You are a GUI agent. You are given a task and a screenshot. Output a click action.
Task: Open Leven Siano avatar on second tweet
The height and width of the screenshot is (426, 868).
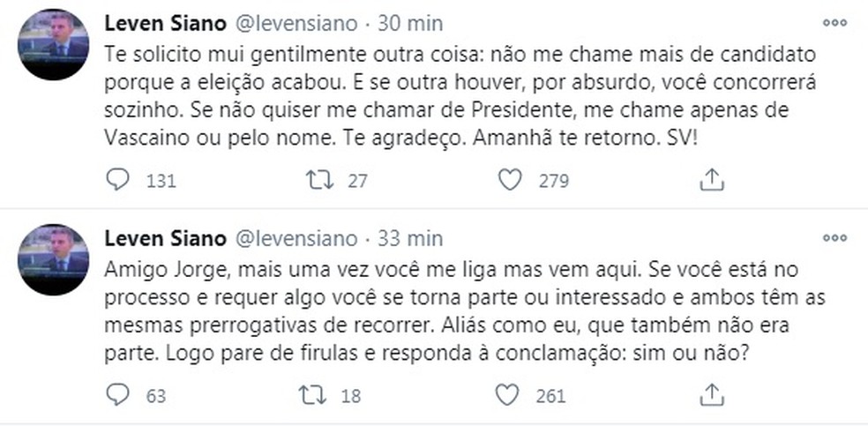click(54, 259)
